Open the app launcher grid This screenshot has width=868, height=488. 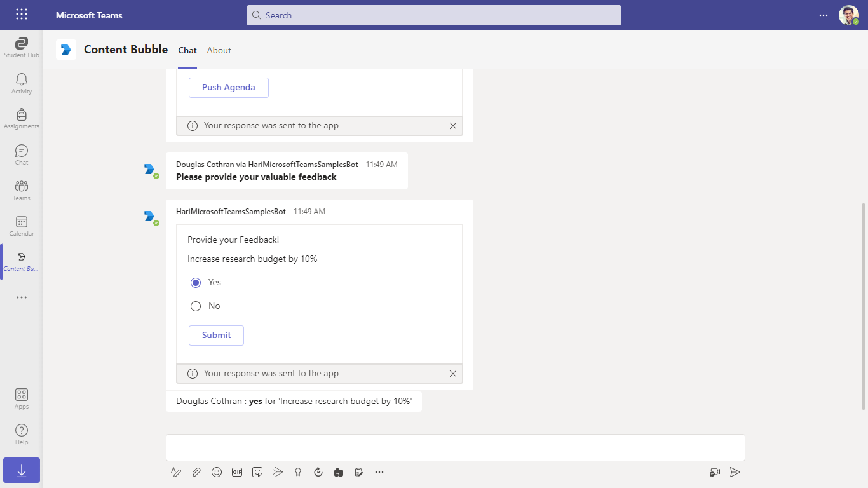(x=22, y=15)
